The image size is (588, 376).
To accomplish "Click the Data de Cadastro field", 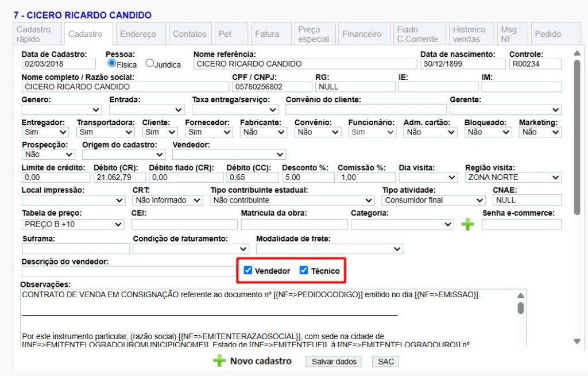I will coord(59,64).
